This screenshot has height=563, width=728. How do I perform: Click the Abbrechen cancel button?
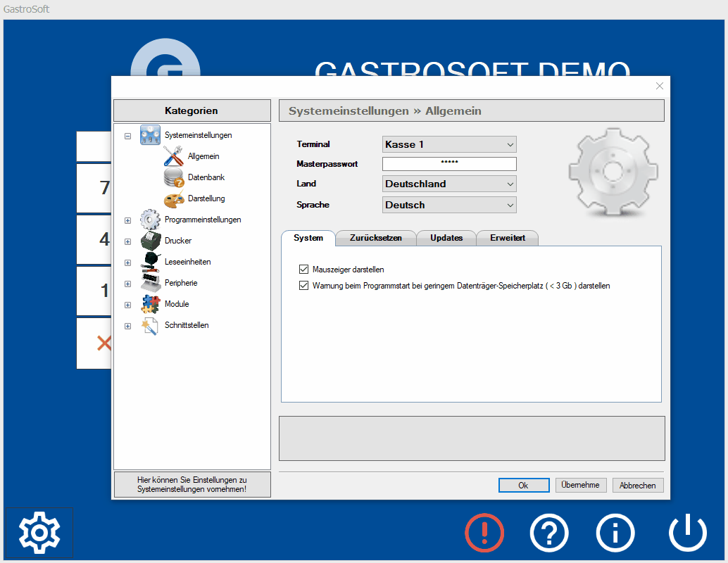637,485
